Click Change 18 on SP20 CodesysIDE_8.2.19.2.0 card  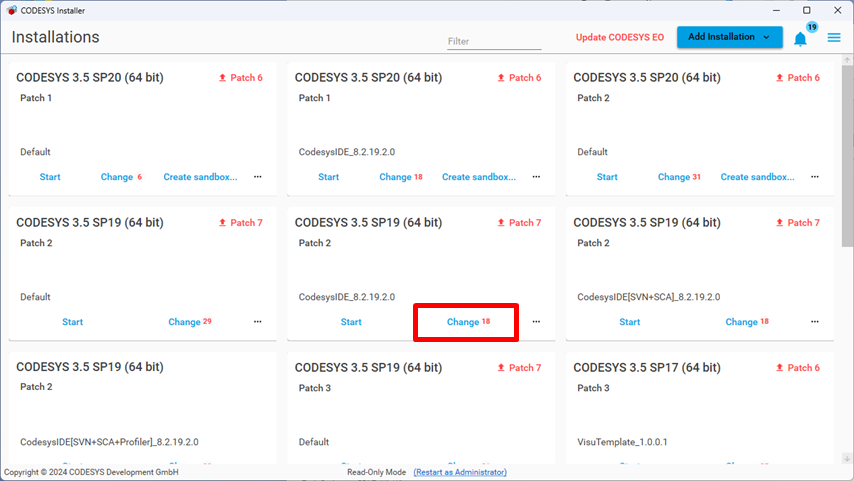click(401, 176)
